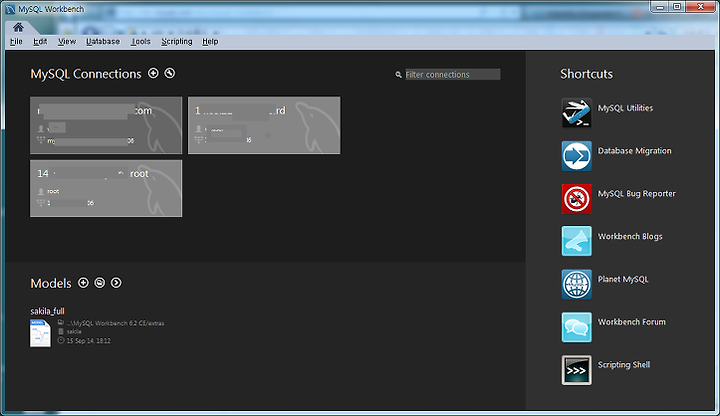Click the Workbench Forum chat icon
Image resolution: width=720 pixels, height=416 pixels.
576,327
